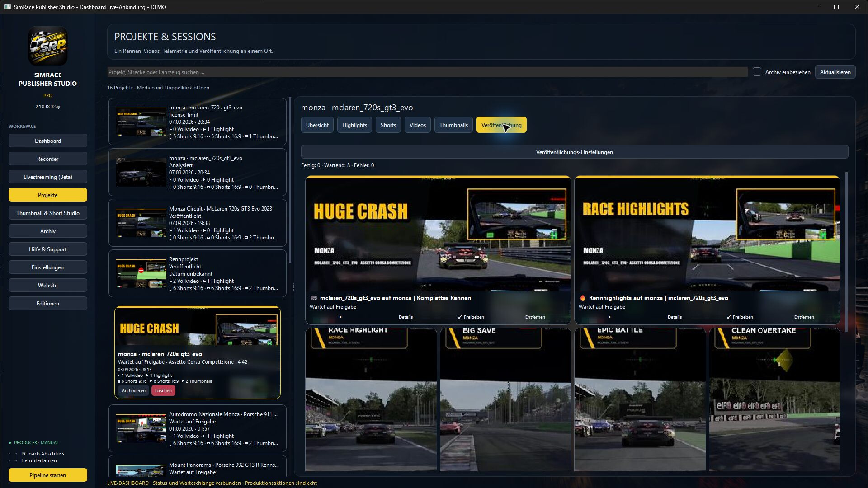Approve Komplettes Rennen via Freigeben
The width and height of the screenshot is (868, 488).
tap(471, 317)
